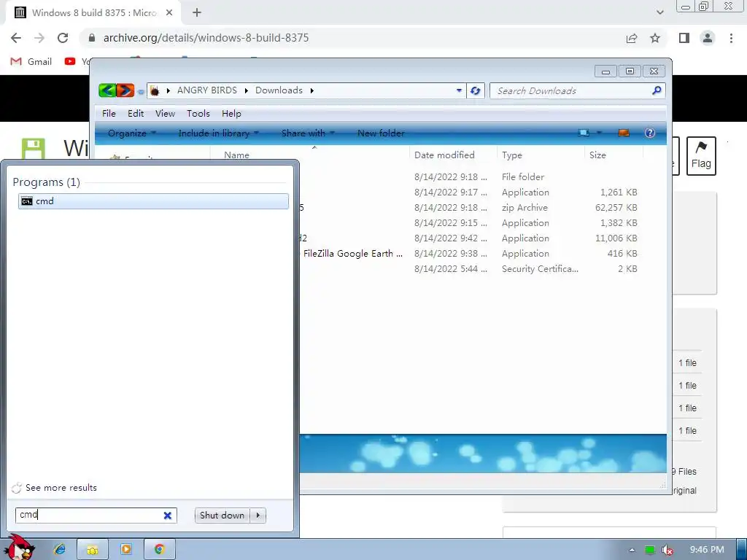Click the green network tray icon
747x560 pixels.
650,550
